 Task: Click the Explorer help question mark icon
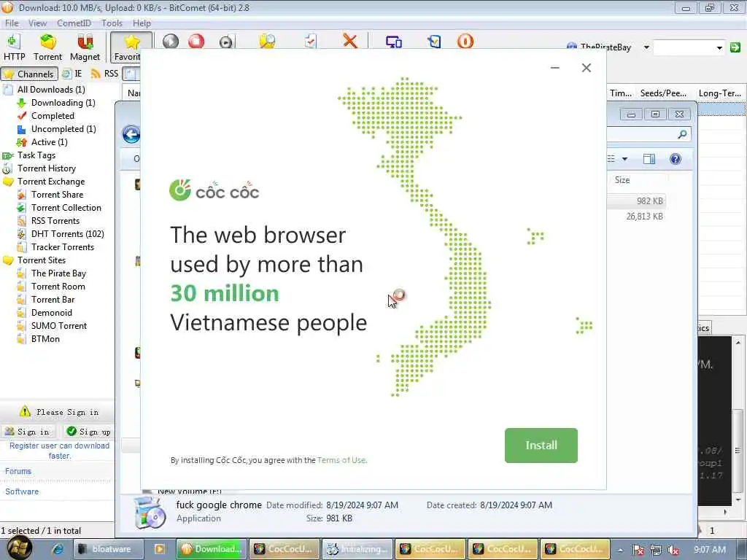tap(675, 159)
